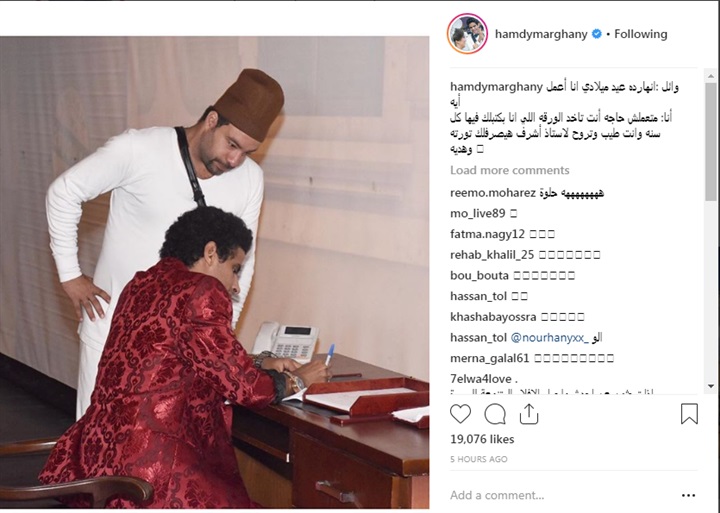Open the 5 HOURS AGO timestamp link
This screenshot has width=720, height=513.
478,459
